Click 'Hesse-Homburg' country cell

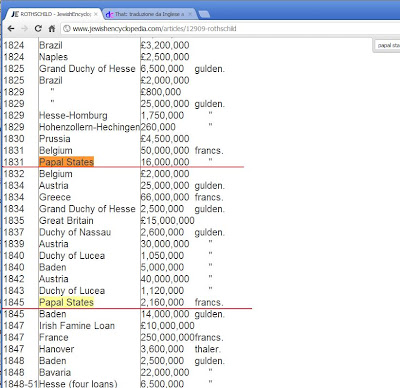[73, 115]
